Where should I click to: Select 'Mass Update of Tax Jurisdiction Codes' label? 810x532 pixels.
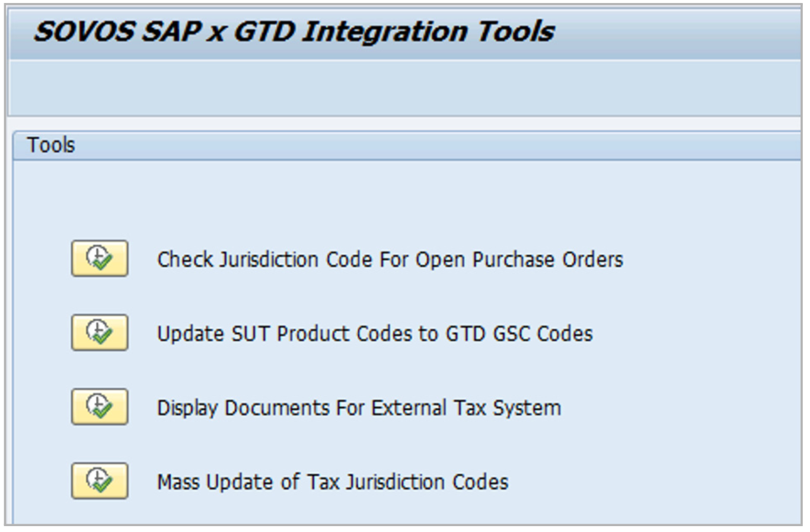[x=332, y=482]
